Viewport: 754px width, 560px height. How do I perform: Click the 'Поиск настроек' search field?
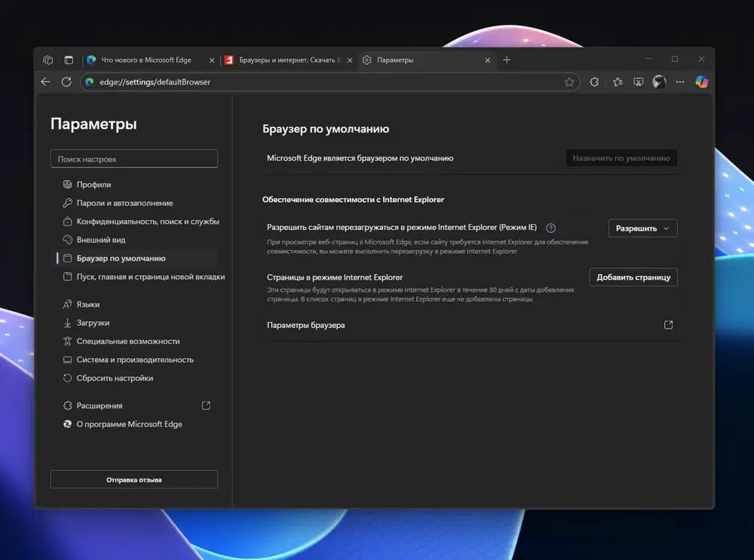pos(134,159)
